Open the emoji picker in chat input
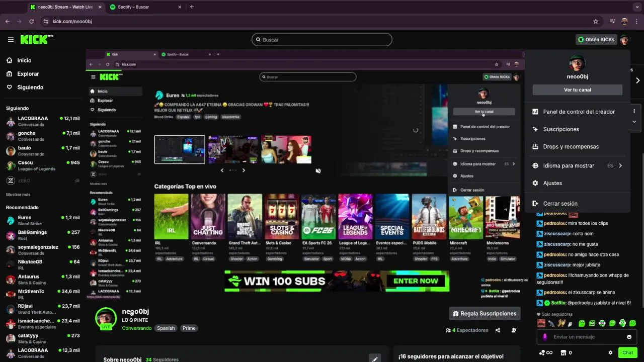Screen dimensions: 644x362 629,337
